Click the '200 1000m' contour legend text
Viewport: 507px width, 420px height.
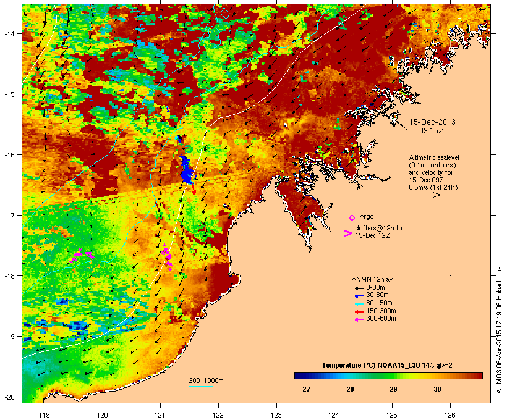click(206, 380)
